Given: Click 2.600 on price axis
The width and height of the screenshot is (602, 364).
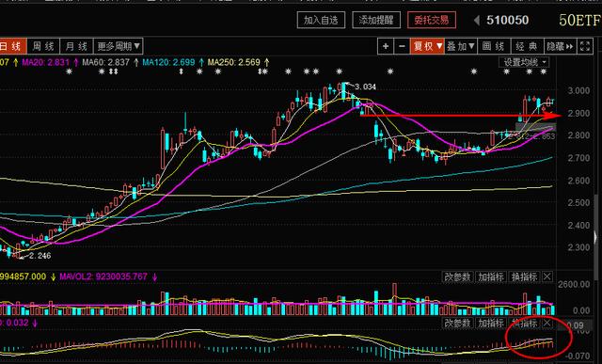Looking at the screenshot, I should 578,181.
